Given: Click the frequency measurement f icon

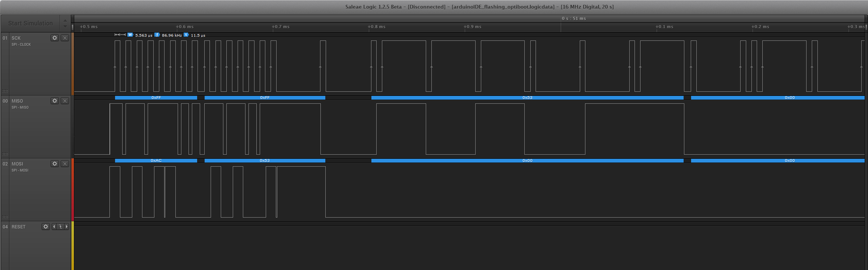Looking at the screenshot, I should click(157, 35).
